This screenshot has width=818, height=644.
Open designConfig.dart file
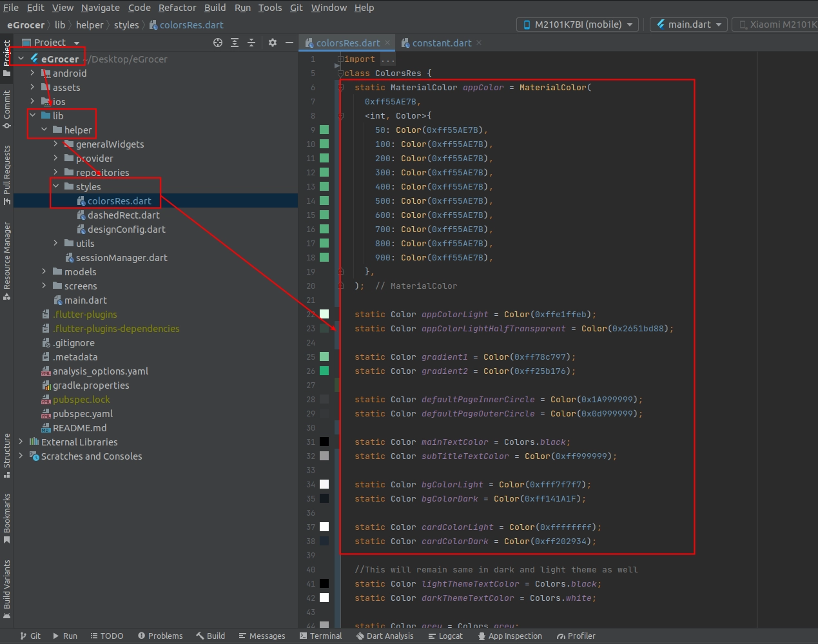coord(126,229)
